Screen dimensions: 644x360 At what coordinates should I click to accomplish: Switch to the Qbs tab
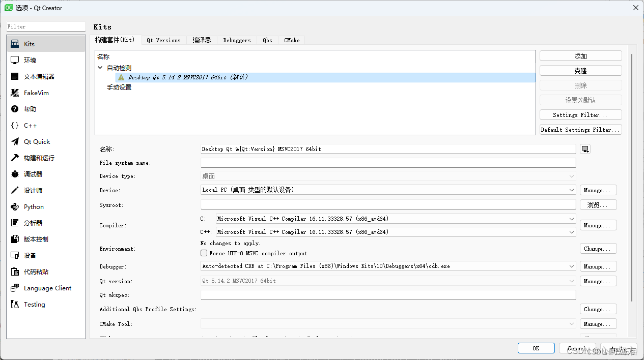267,40
